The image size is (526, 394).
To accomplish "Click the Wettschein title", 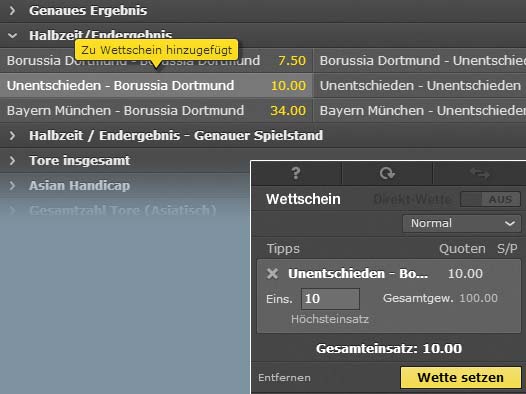I will [303, 199].
